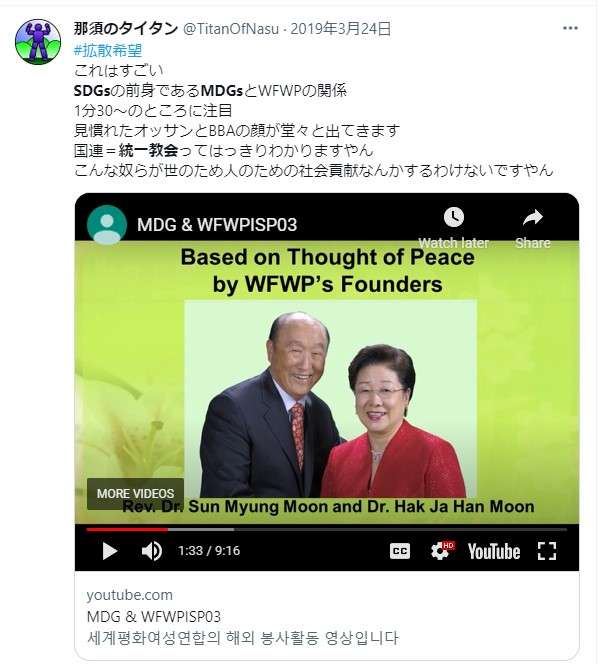This screenshot has width=598, height=664.
Task: Open the youtube.com link card
Action: [327, 615]
